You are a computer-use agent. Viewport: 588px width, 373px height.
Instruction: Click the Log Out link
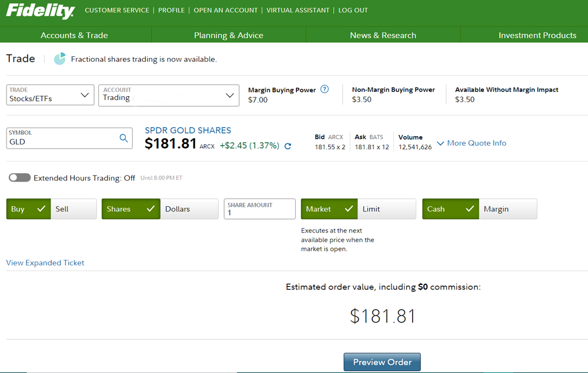point(353,10)
